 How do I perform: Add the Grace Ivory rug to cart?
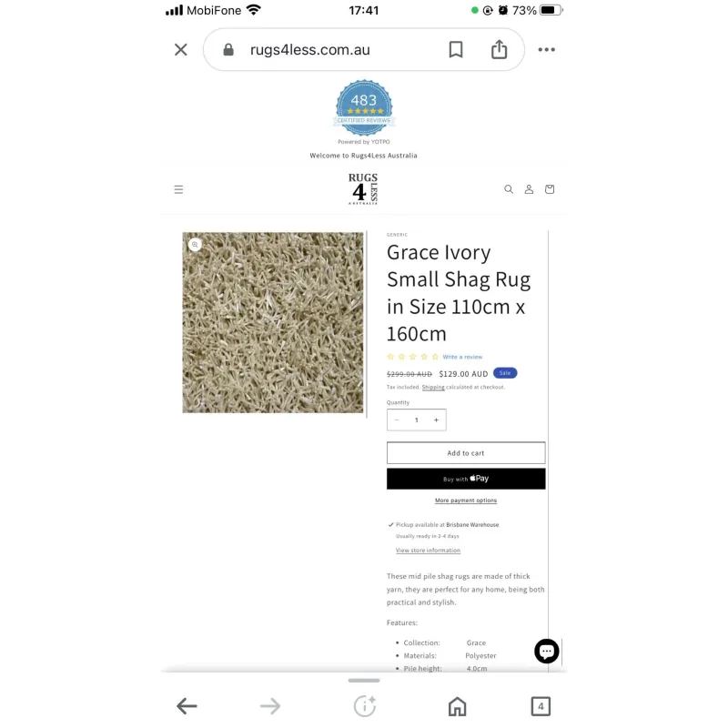[466, 452]
